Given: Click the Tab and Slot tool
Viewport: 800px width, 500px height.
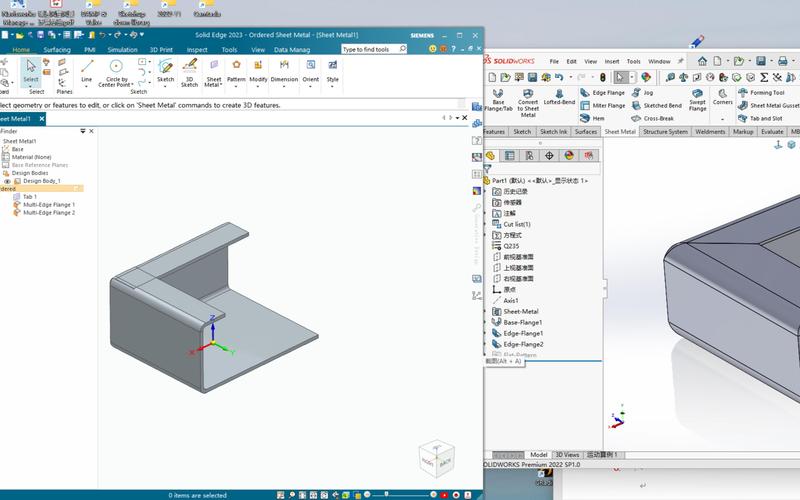Looking at the screenshot, I should pos(761,118).
